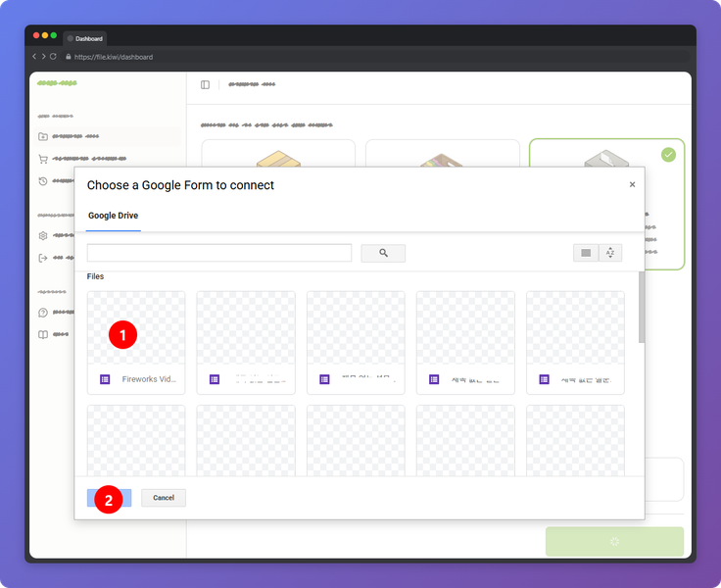Click the logout arrow icon in the sidebar

pos(43,258)
